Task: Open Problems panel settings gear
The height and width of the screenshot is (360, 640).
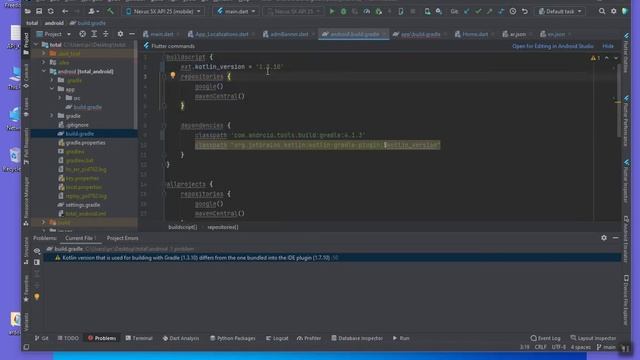Action: coord(604,238)
